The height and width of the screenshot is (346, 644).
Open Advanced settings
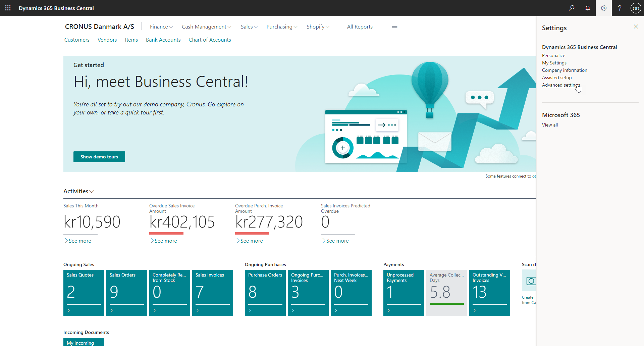coord(561,85)
